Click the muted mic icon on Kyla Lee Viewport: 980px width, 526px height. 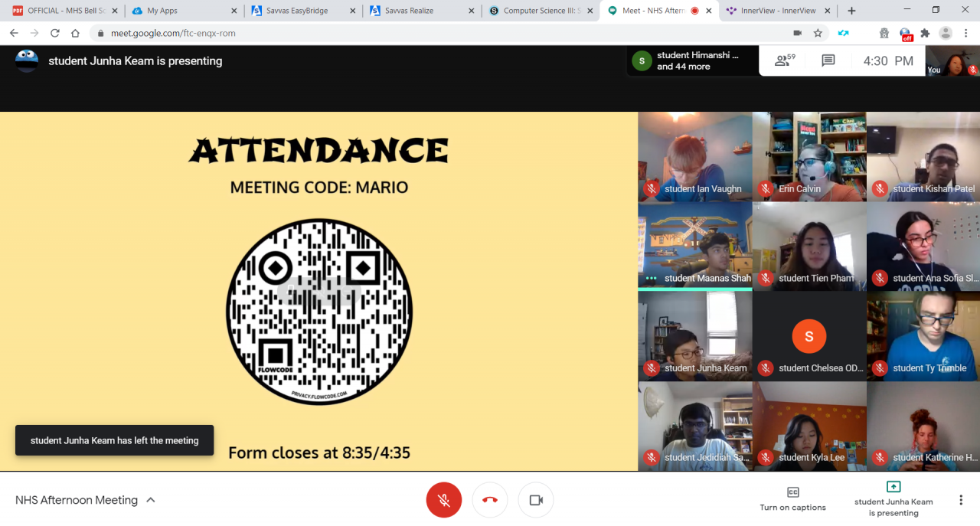pyautogui.click(x=766, y=457)
